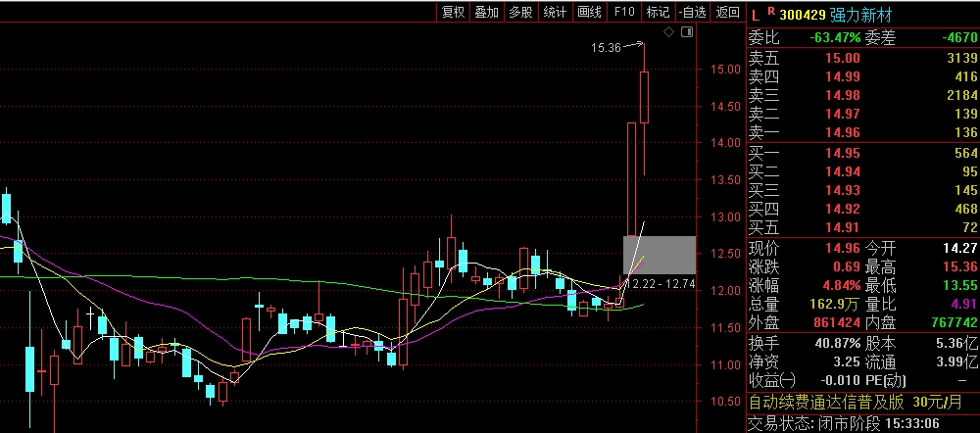Select the 多股 multi-stock button
This screenshot has width=980, height=433.
click(x=520, y=12)
